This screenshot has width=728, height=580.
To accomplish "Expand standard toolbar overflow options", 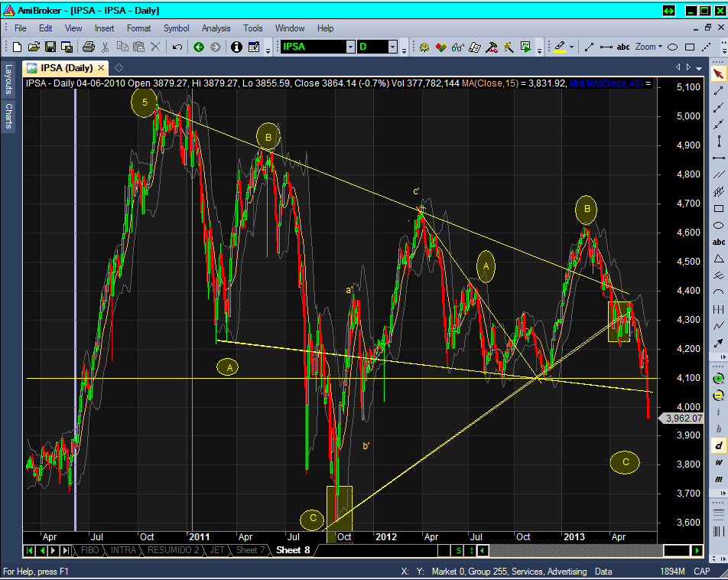I will [x=268, y=49].
